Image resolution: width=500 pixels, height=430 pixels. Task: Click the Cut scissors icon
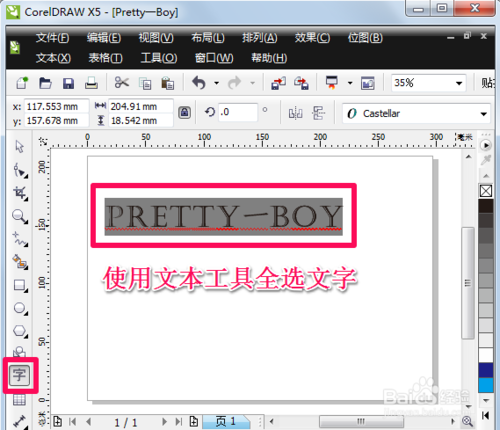click(x=122, y=82)
